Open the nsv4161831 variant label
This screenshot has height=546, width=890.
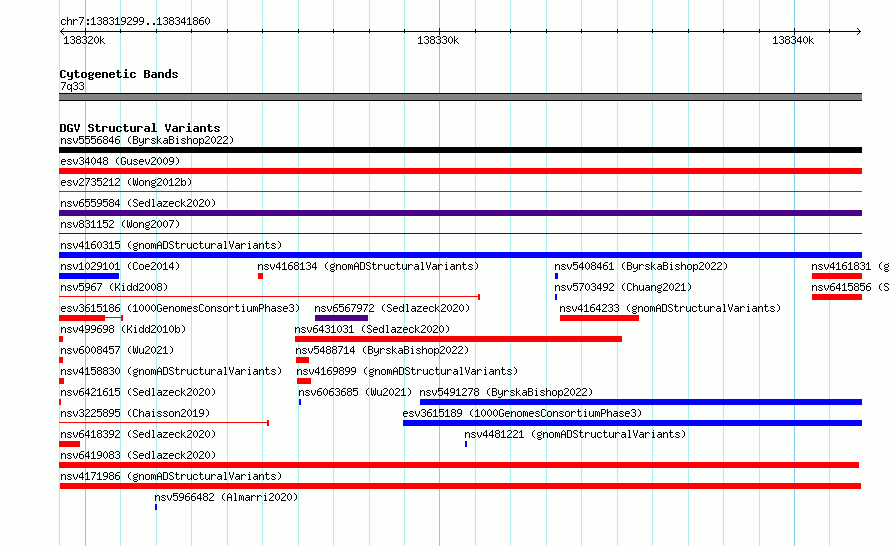[850, 266]
